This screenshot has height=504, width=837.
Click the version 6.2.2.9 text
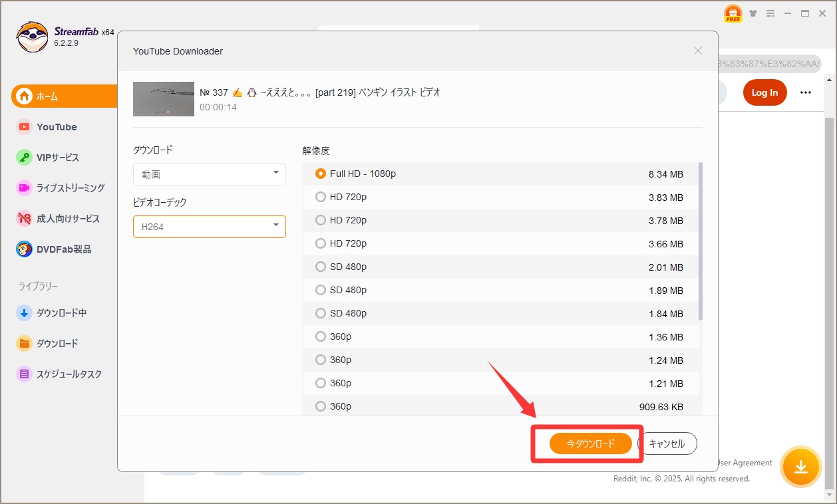click(67, 43)
